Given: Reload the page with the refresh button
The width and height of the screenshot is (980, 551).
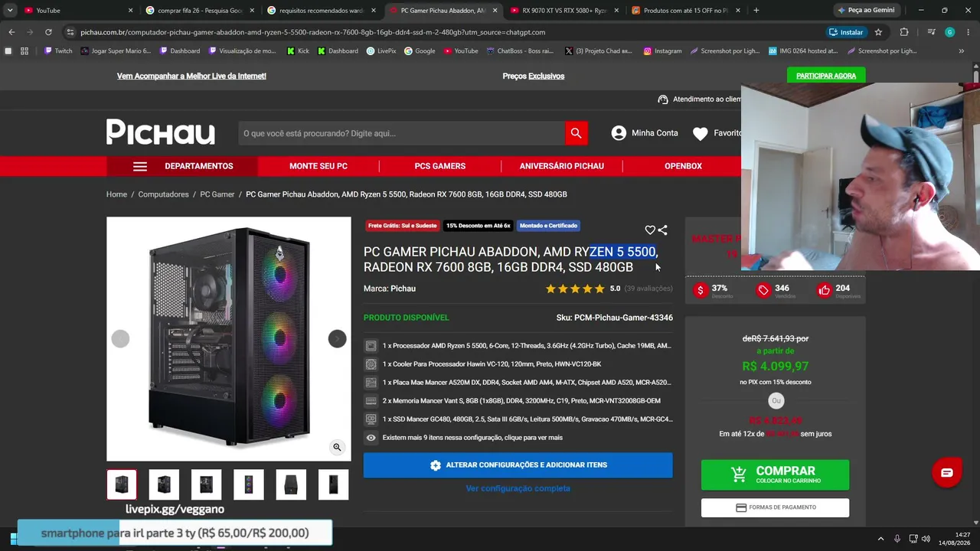Looking at the screenshot, I should [48, 32].
